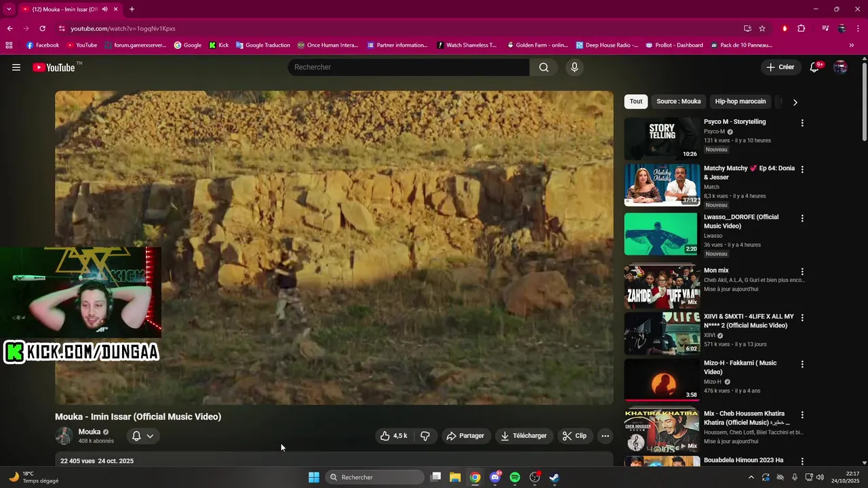Open Mizo-H - Fakkarni title link
Screen dimensions: 868x488
click(740, 367)
